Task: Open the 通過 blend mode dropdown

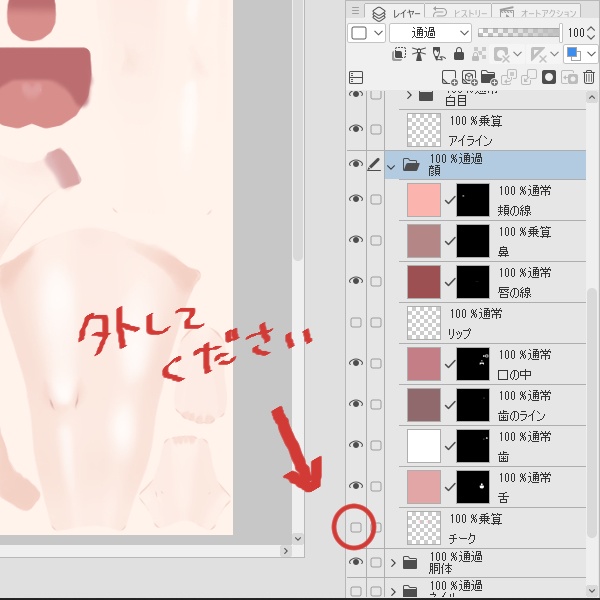Action: point(430,33)
